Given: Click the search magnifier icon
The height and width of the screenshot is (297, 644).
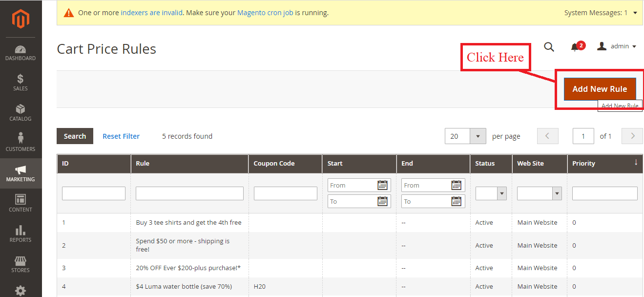Looking at the screenshot, I should 549,46.
